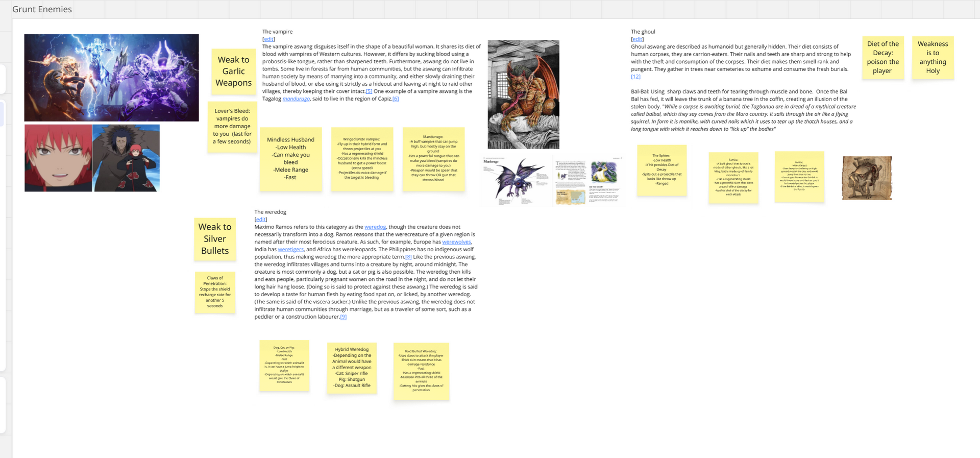Select the Weak to Silver Bullets sticky note
Screen dimensions: 980x458
[215, 239]
